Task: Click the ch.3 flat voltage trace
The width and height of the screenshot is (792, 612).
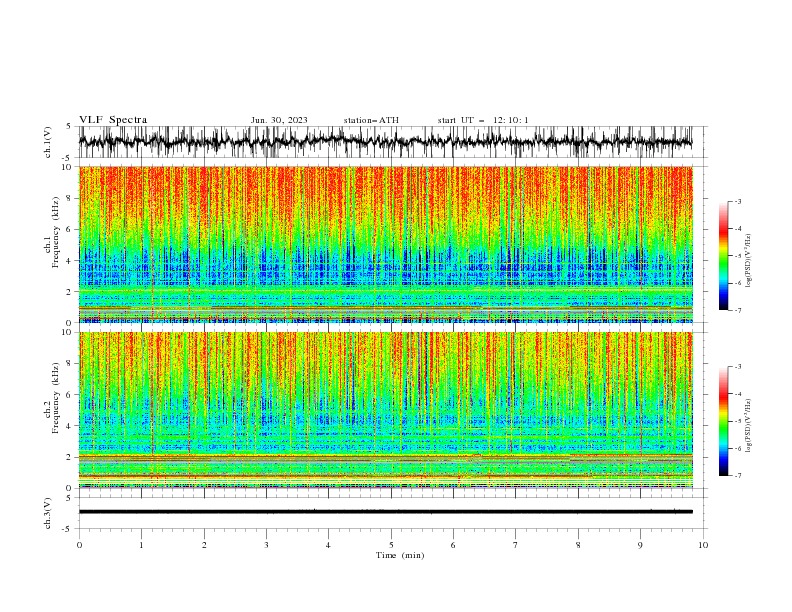Action: tap(385, 512)
